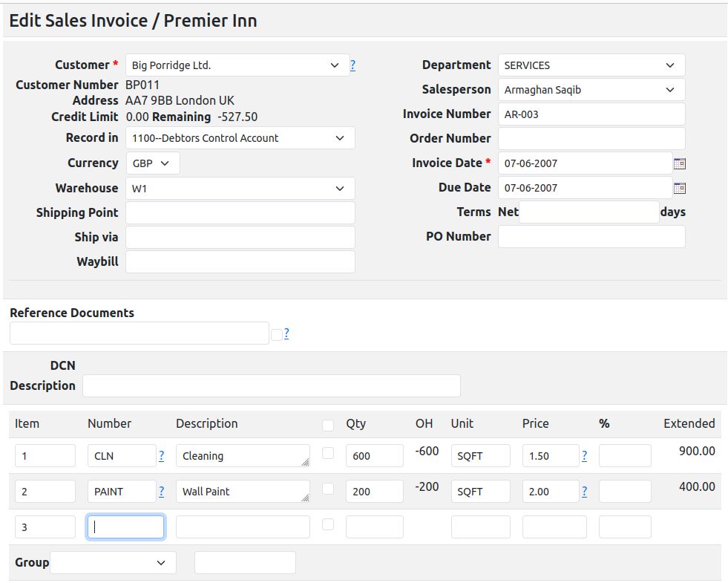The image size is (728, 583).
Task: Click the help link beside CLN number
Action: [x=162, y=455]
